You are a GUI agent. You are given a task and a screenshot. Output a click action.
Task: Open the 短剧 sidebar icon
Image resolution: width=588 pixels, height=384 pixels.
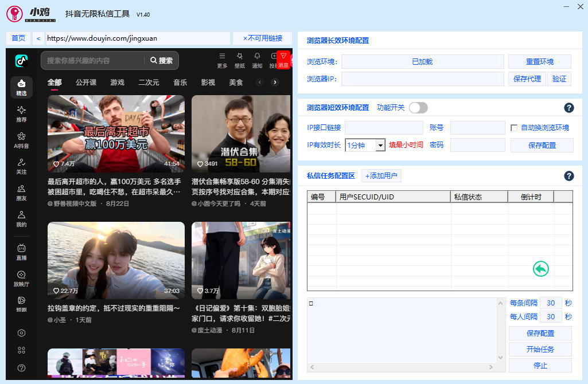(21, 304)
